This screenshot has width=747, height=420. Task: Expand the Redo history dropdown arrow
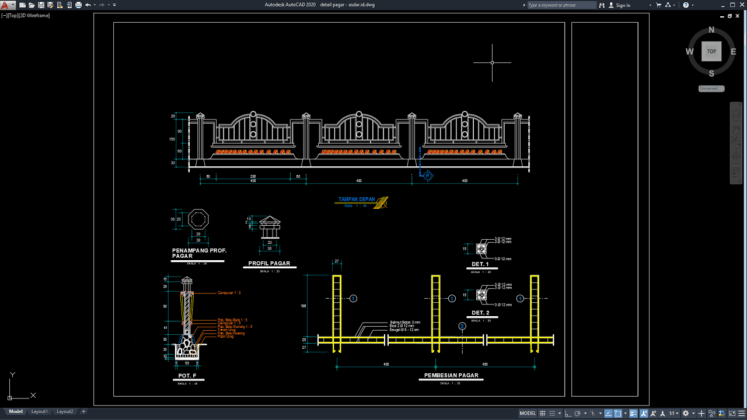tap(109, 5)
